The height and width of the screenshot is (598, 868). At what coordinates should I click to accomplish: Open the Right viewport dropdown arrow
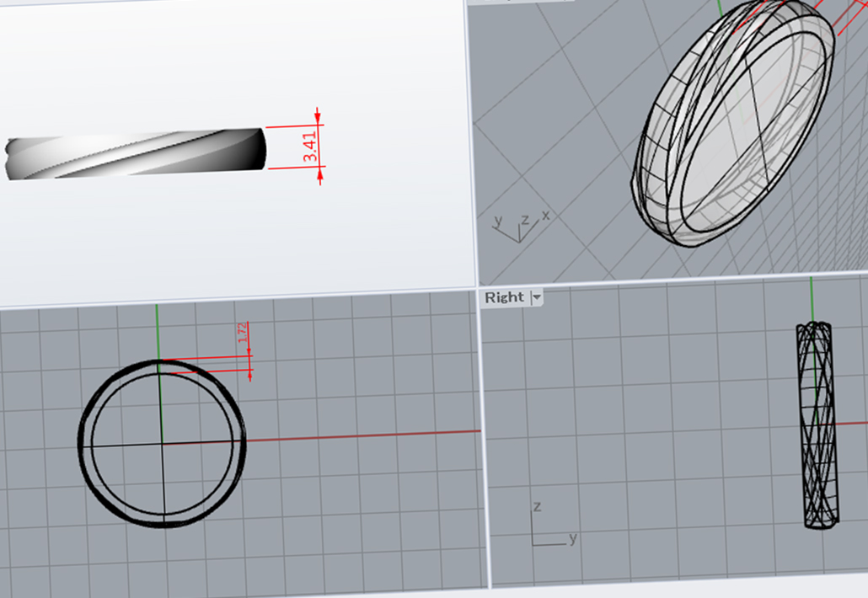[536, 297]
